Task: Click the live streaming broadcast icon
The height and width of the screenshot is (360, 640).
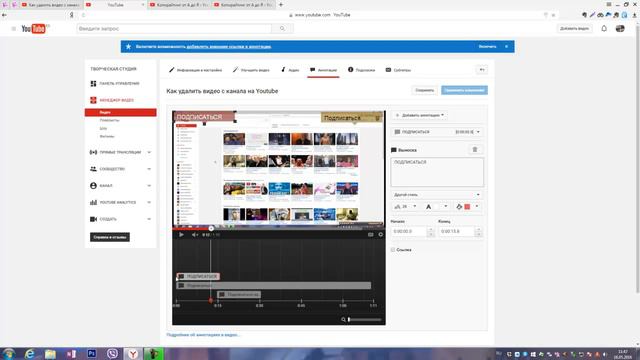Action: (93, 152)
